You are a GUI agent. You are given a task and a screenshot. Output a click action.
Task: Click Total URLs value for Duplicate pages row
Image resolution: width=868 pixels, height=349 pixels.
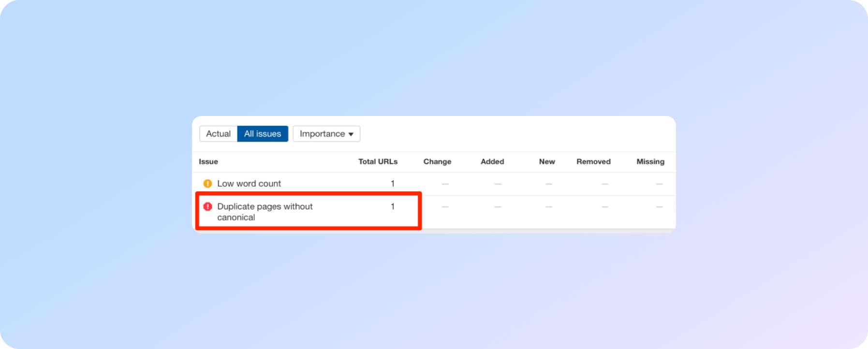[393, 206]
